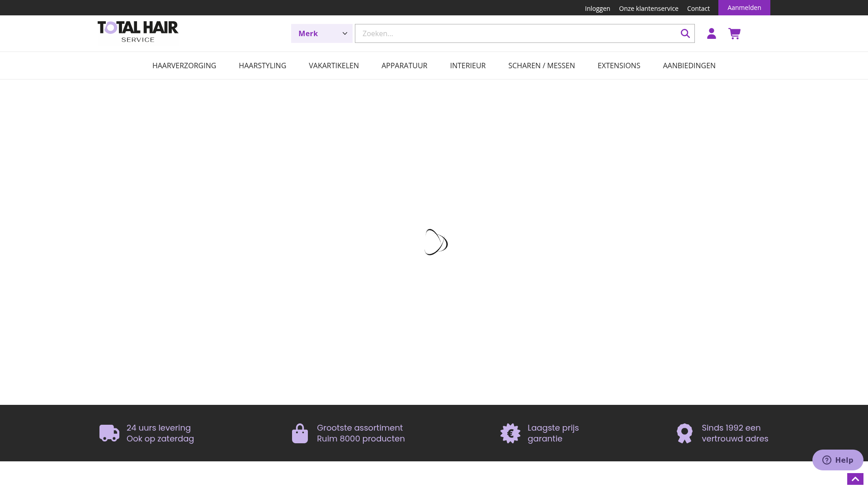
Task: Open the Apparatuur menu
Action: [404, 66]
